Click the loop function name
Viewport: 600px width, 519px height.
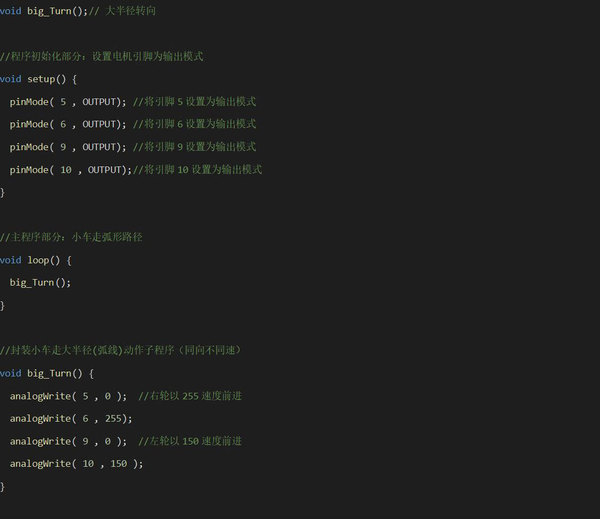pos(38,260)
